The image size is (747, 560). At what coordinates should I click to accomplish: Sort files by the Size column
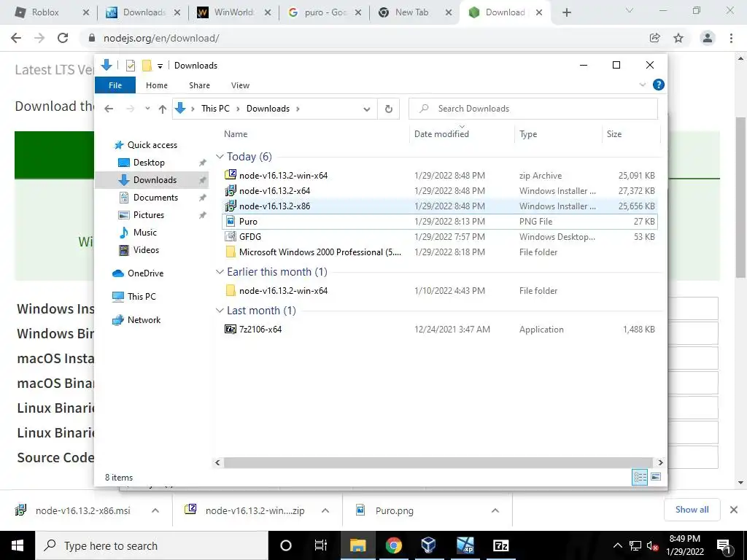point(614,134)
